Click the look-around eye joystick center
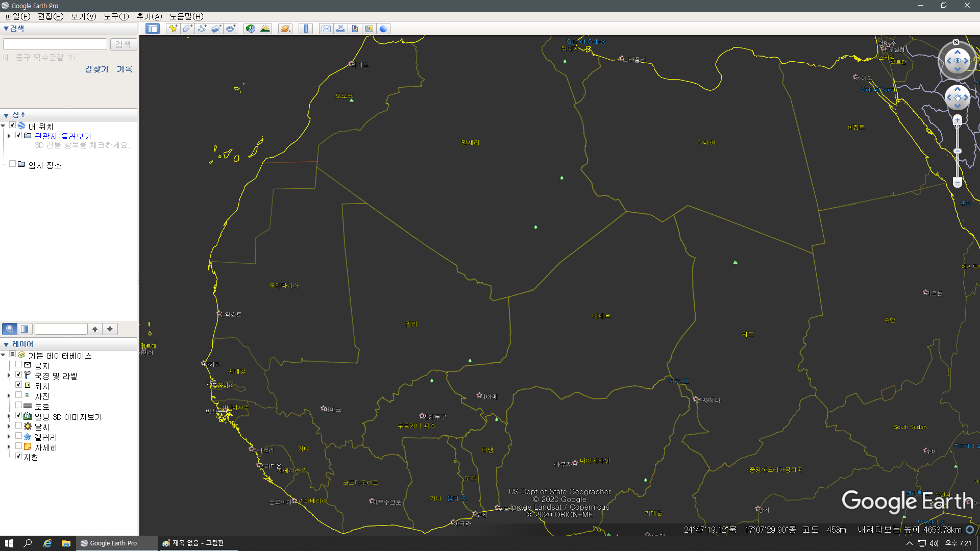980x551 pixels. [x=958, y=61]
